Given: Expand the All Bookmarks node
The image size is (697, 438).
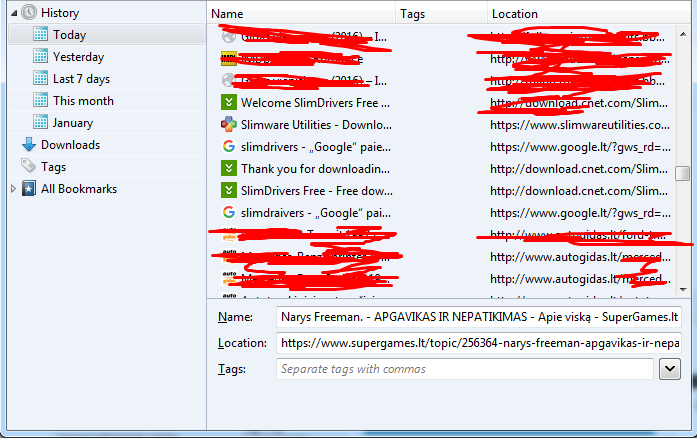Looking at the screenshot, I should (x=13, y=189).
